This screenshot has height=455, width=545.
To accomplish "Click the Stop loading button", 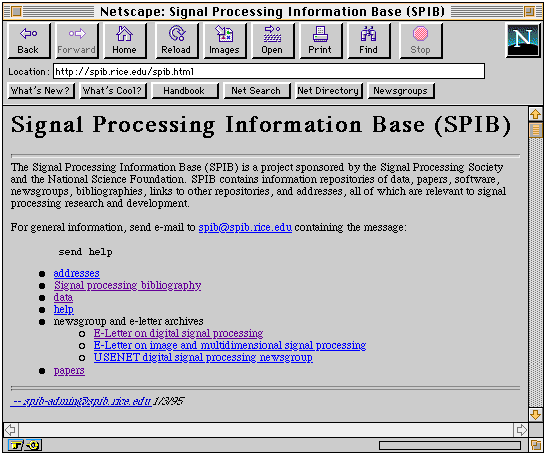I will [421, 41].
